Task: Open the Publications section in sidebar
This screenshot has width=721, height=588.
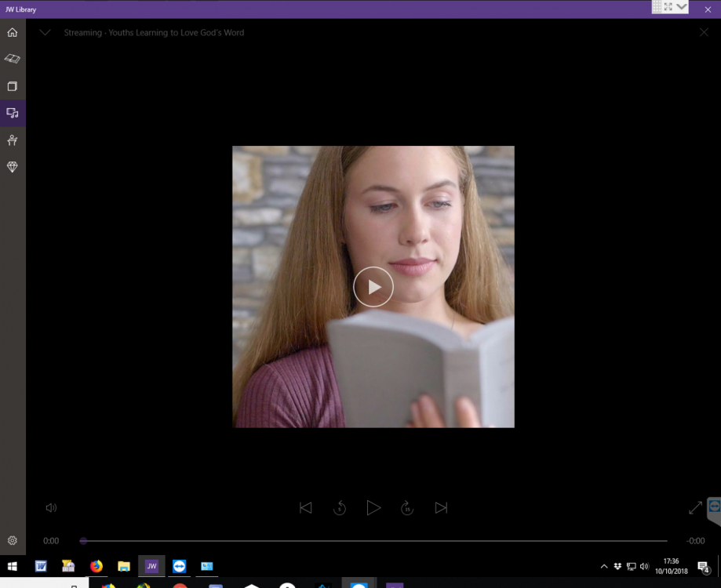Action: pos(13,86)
